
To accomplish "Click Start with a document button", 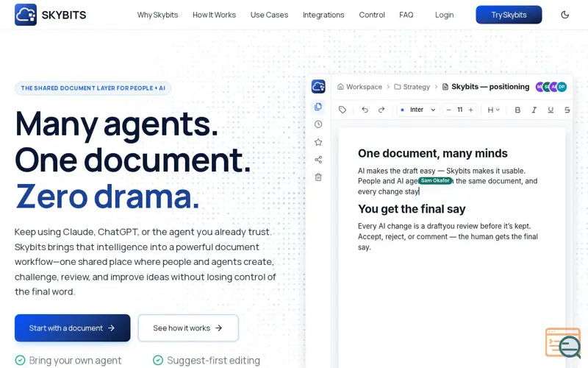I will [72, 328].
